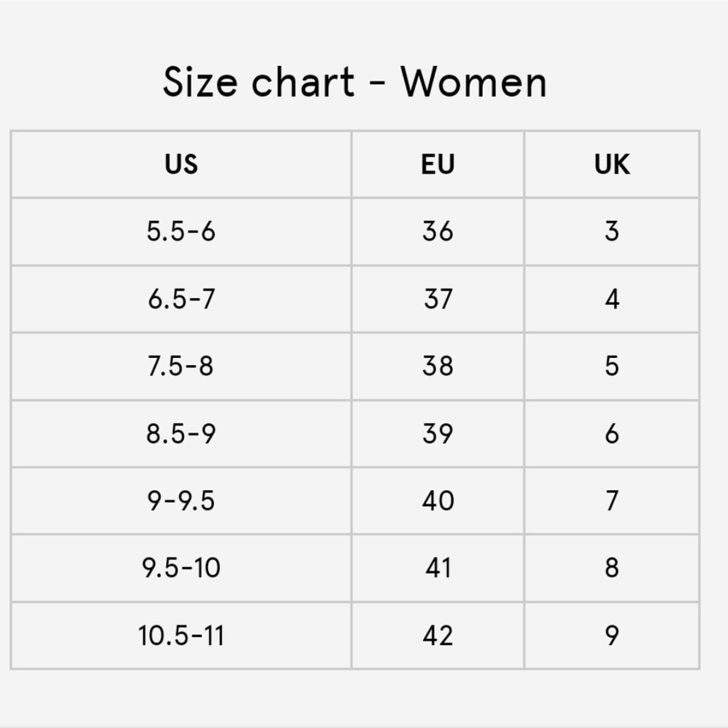Click the US size 7.5-8 cell
728x728 pixels.
point(181,366)
